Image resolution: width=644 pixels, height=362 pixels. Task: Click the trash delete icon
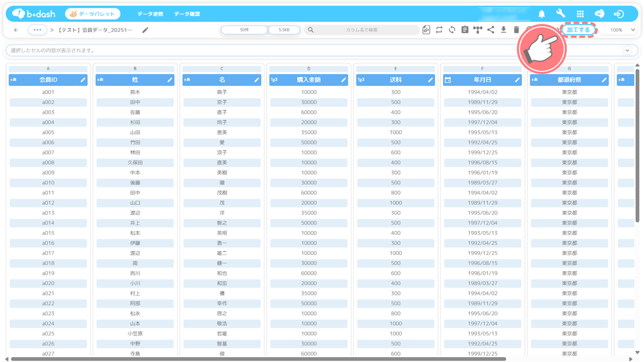516,30
